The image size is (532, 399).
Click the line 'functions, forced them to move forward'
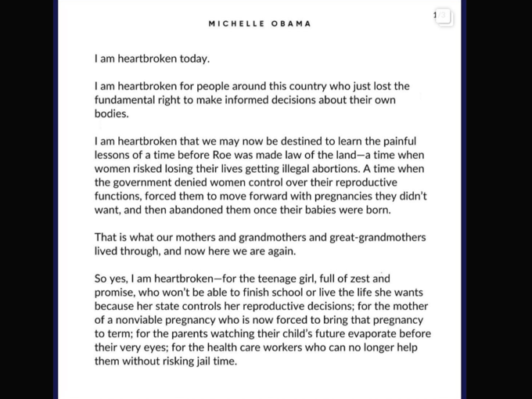tap(261, 196)
